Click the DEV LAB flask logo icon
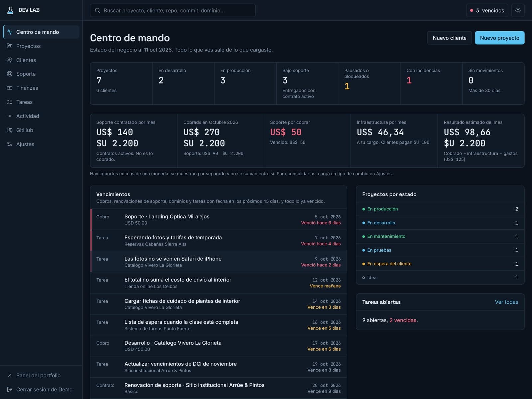 coord(10,10)
